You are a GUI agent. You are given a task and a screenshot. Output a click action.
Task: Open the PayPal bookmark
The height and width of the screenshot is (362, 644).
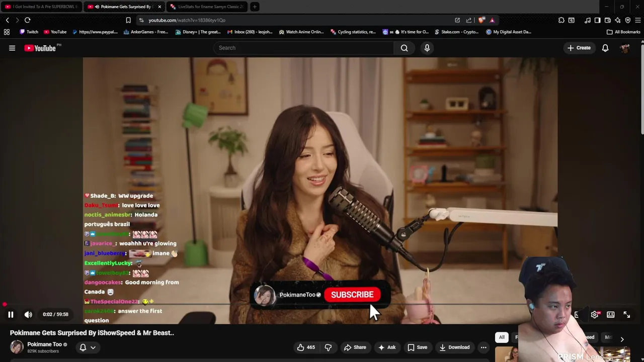tap(95, 32)
